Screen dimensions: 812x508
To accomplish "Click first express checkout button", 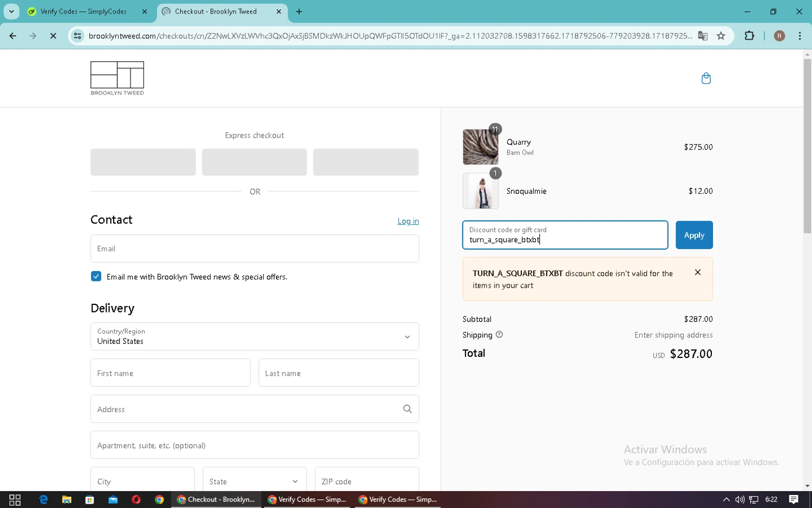I will (143, 162).
